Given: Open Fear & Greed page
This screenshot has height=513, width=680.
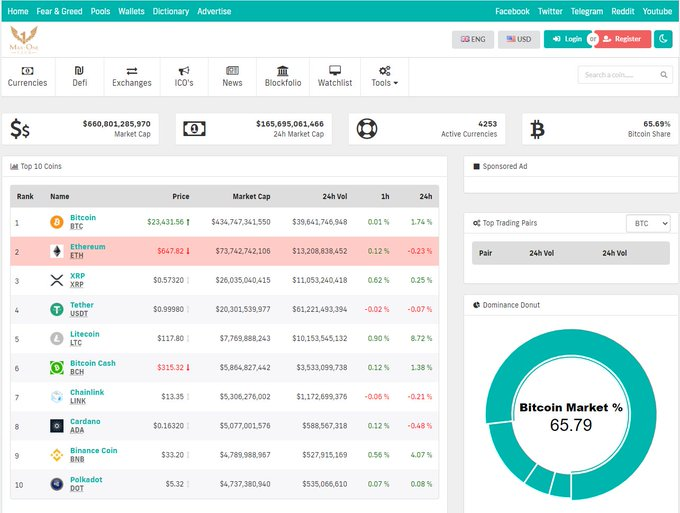Looking at the screenshot, I should 59,11.
